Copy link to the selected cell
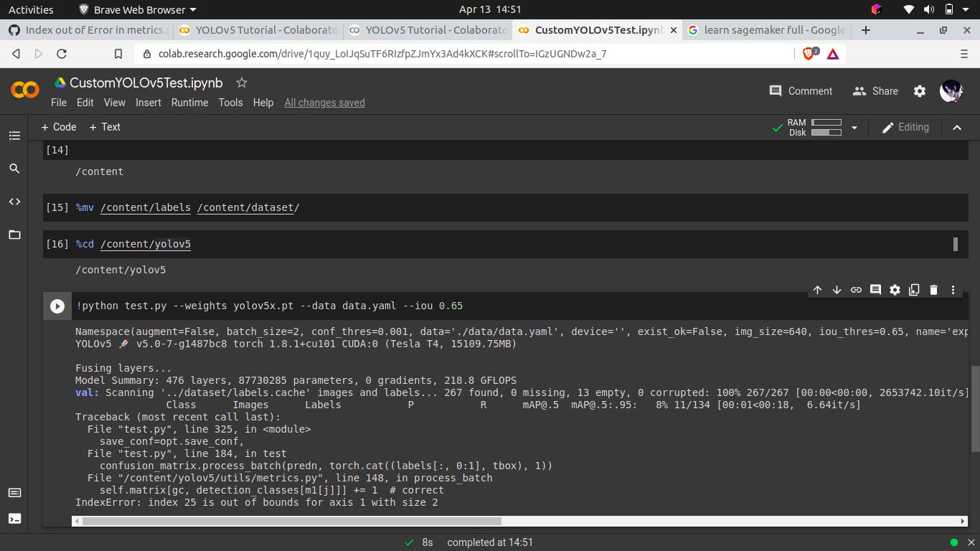980x551 pixels. click(x=856, y=290)
